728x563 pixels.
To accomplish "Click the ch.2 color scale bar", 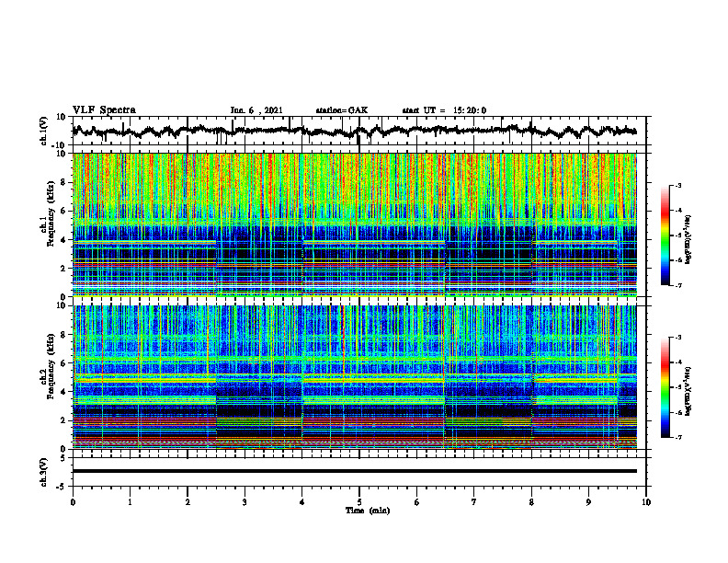I will tap(665, 387).
